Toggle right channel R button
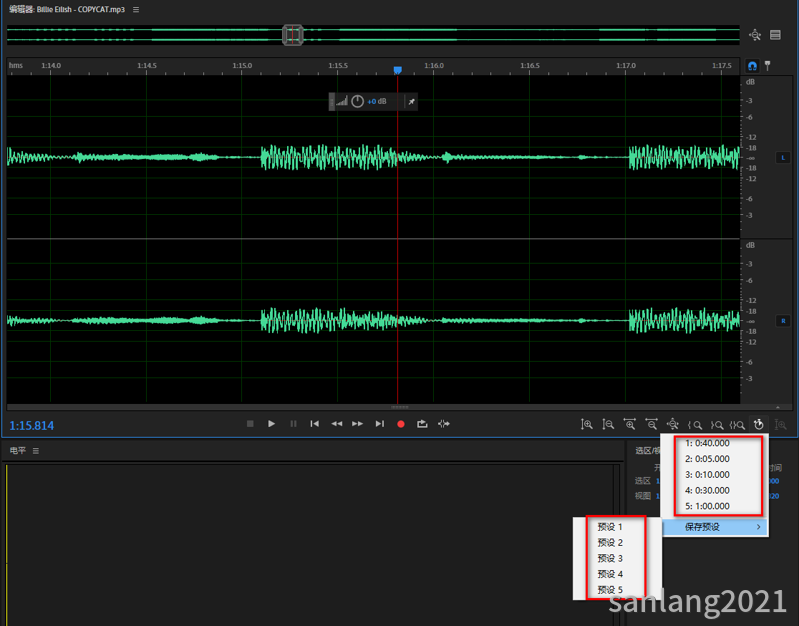Viewport: 799px width, 626px height. [783, 321]
